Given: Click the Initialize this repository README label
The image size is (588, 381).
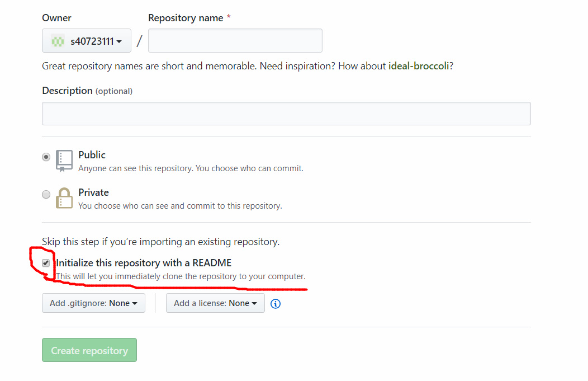Looking at the screenshot, I should click(144, 263).
